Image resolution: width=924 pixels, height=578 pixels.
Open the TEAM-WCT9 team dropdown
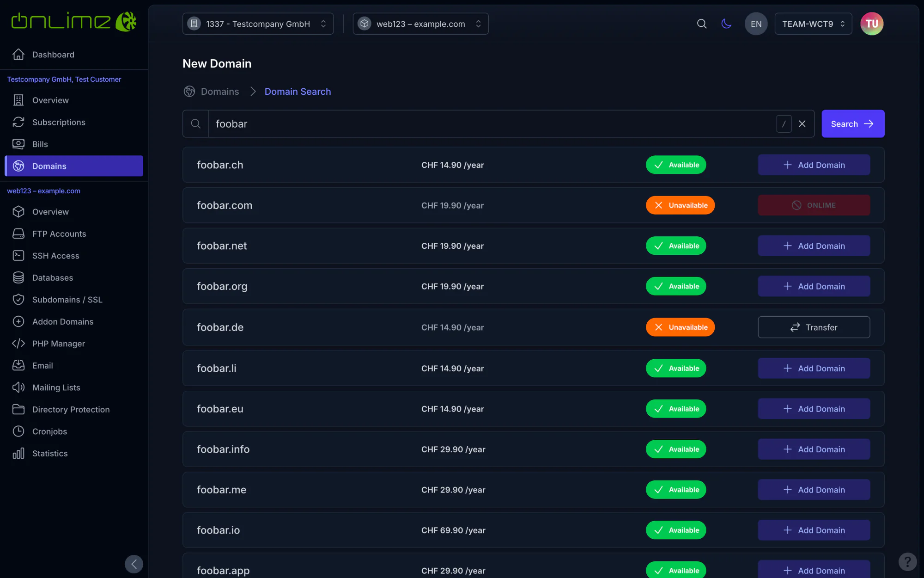click(x=813, y=24)
